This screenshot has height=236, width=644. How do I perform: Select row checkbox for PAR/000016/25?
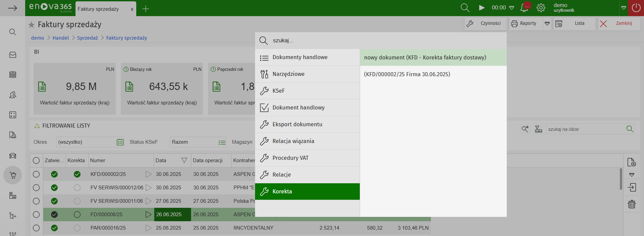coord(36,228)
